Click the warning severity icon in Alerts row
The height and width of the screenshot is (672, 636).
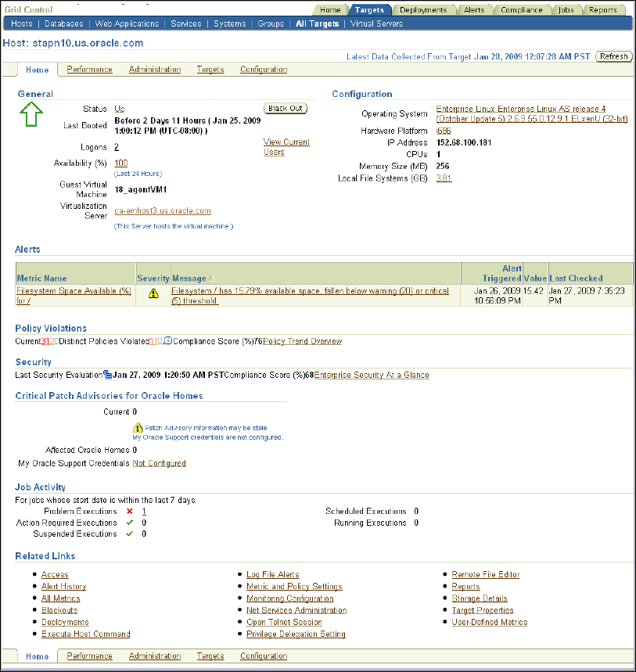153,293
